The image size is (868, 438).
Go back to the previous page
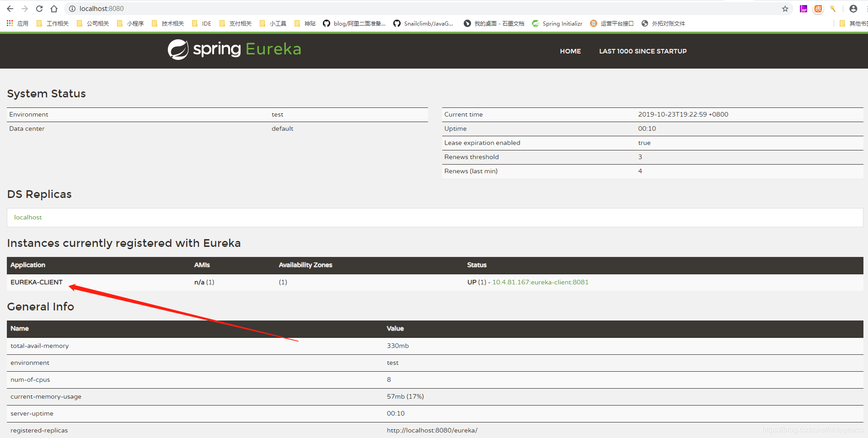[10, 9]
